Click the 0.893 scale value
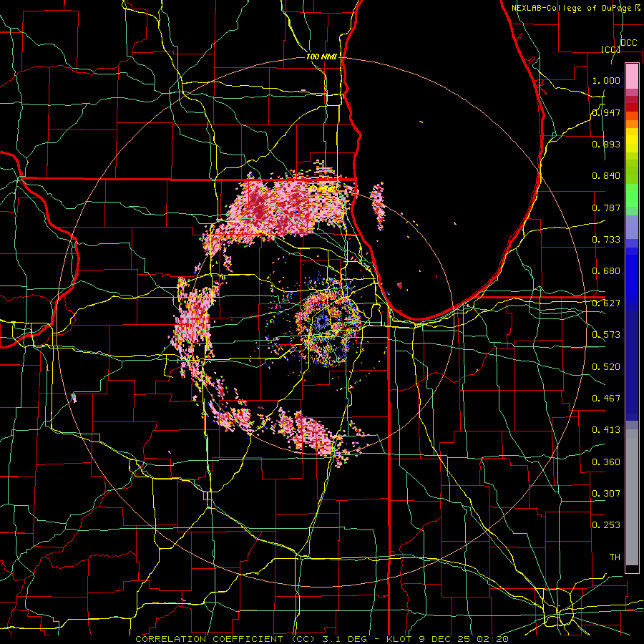644x644 pixels. (606, 144)
